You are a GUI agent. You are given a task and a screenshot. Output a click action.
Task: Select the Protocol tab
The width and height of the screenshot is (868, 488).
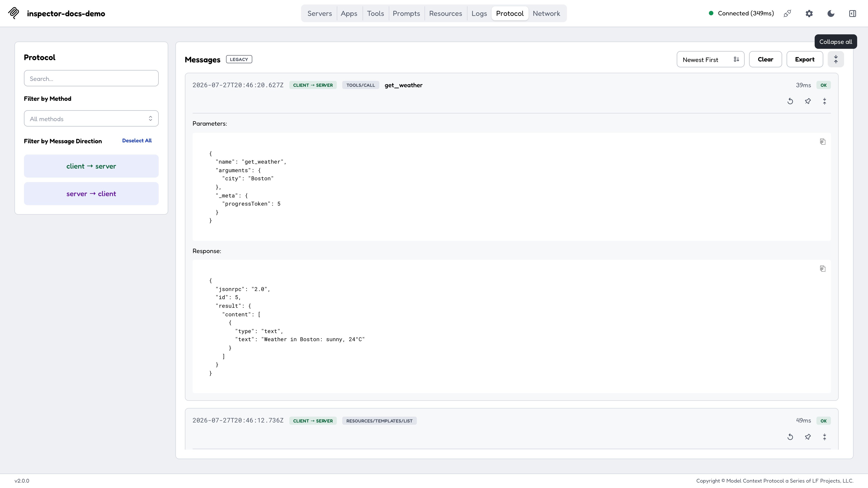coord(510,14)
